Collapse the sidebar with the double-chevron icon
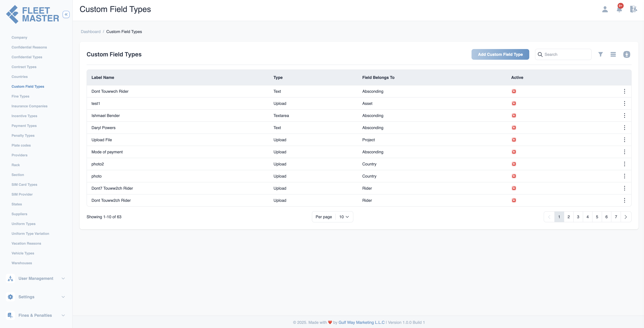This screenshot has width=644, height=328. pyautogui.click(x=66, y=14)
